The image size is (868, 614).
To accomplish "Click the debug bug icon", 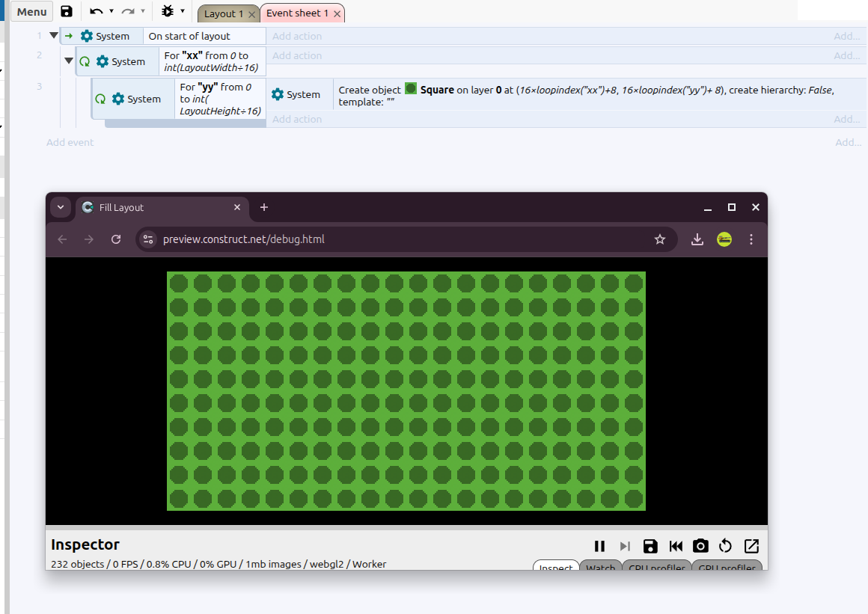I will [x=167, y=12].
